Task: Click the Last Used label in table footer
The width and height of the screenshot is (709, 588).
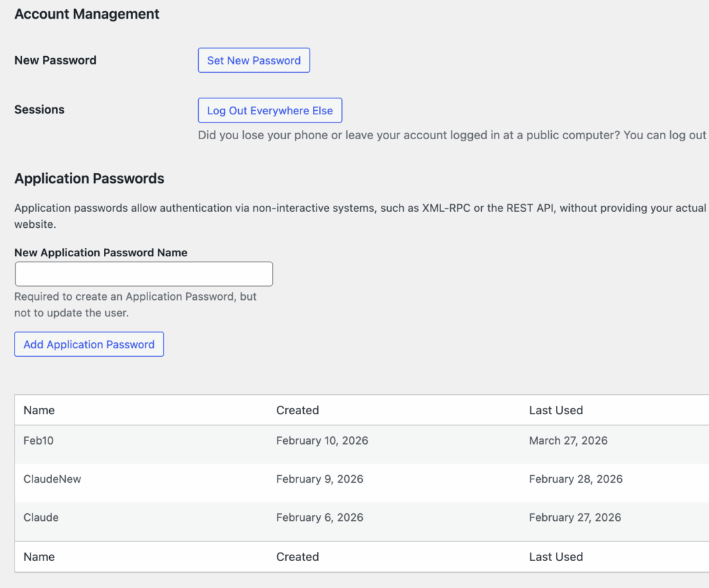Action: click(555, 557)
